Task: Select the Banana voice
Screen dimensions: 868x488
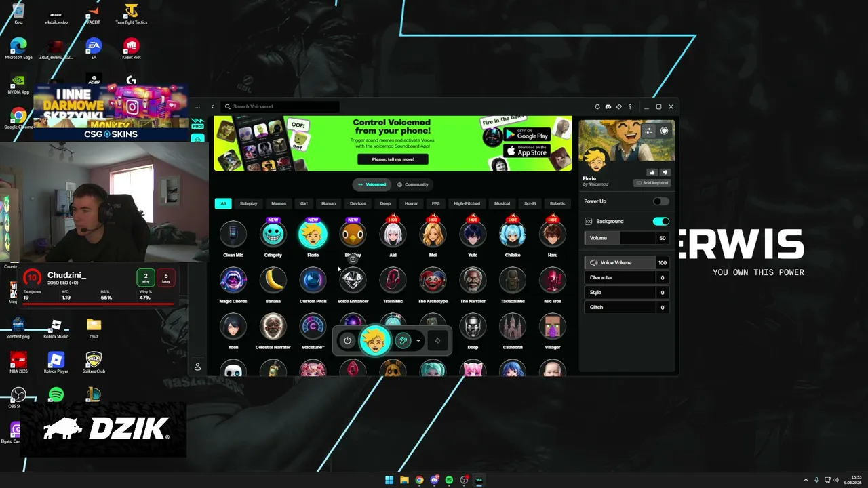Action: pos(273,281)
